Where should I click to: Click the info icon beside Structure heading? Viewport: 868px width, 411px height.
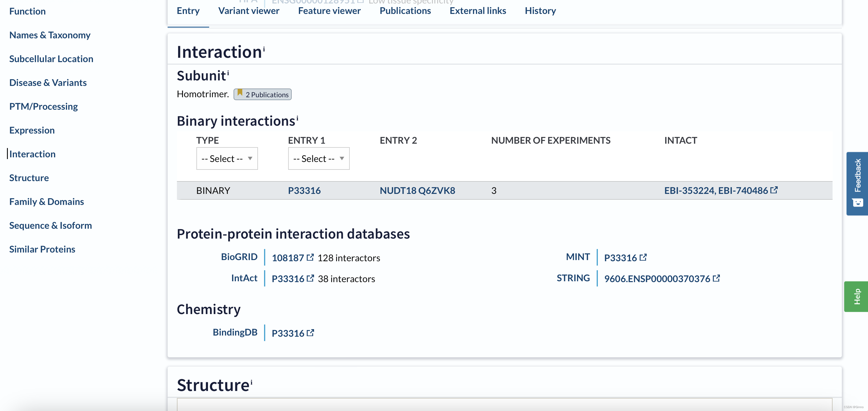pos(251,382)
